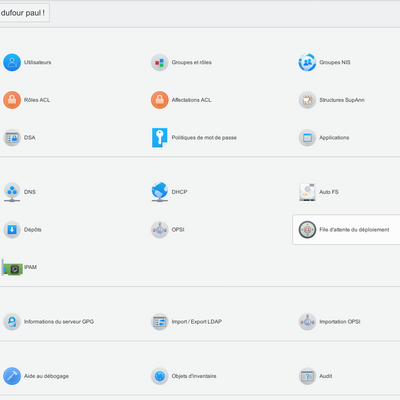
Task: Open Structures SupAnn icon
Action: tap(307, 100)
